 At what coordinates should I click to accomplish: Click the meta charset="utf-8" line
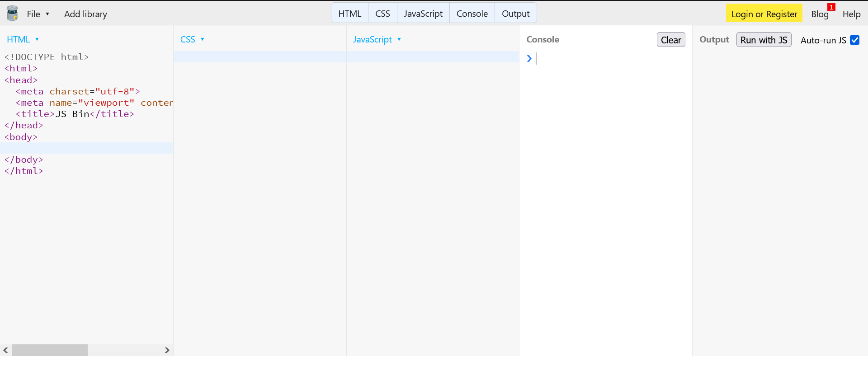tap(78, 91)
